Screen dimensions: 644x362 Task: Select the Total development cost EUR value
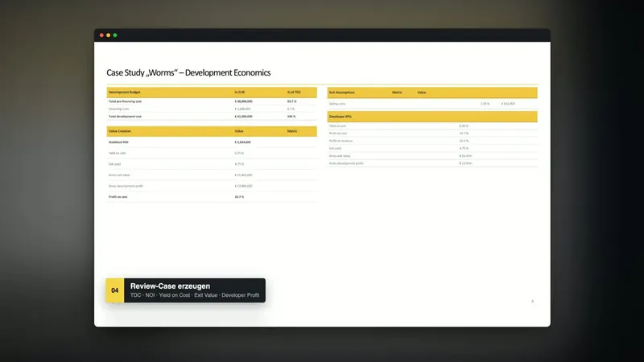pyautogui.click(x=244, y=117)
